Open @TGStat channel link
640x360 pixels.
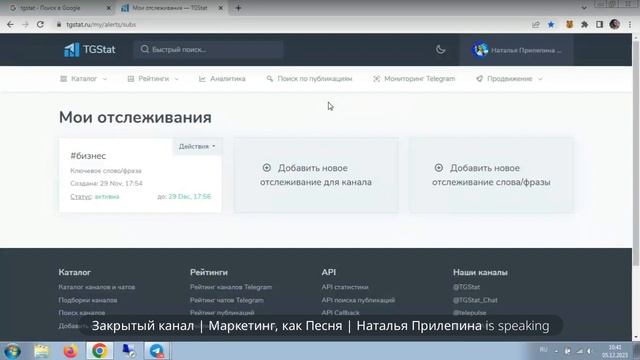click(467, 287)
